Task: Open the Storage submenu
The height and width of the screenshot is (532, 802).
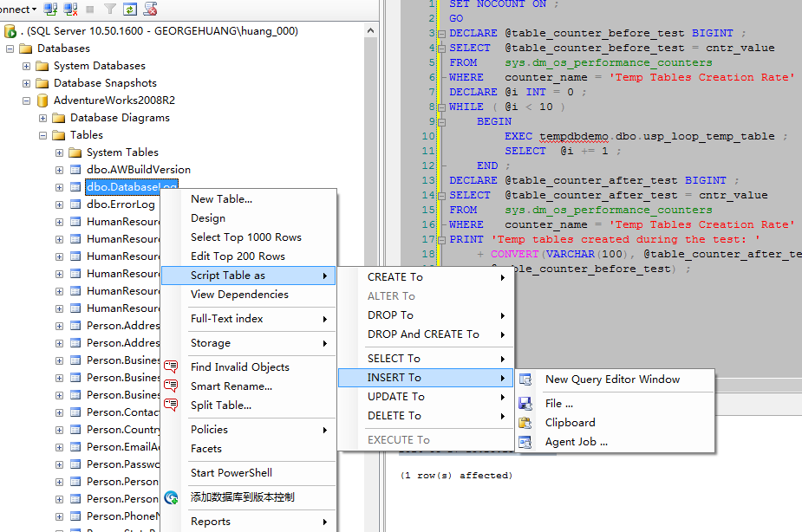Action: coord(249,343)
